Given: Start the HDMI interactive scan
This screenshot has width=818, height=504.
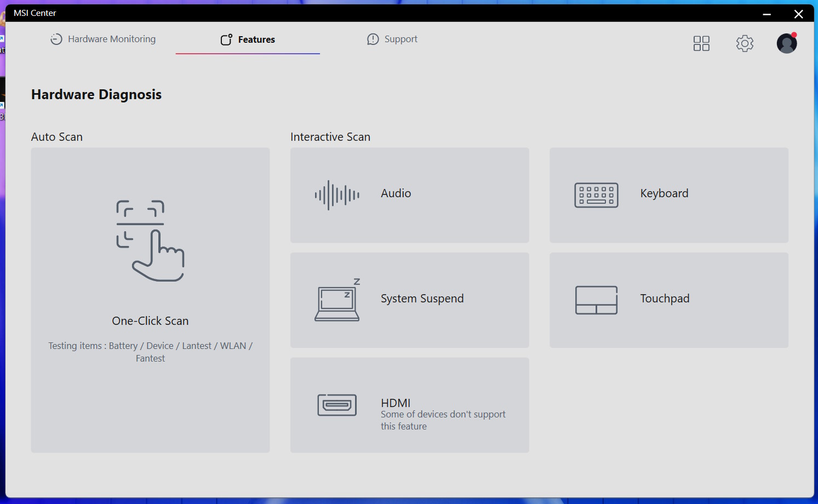Looking at the screenshot, I should coord(410,405).
